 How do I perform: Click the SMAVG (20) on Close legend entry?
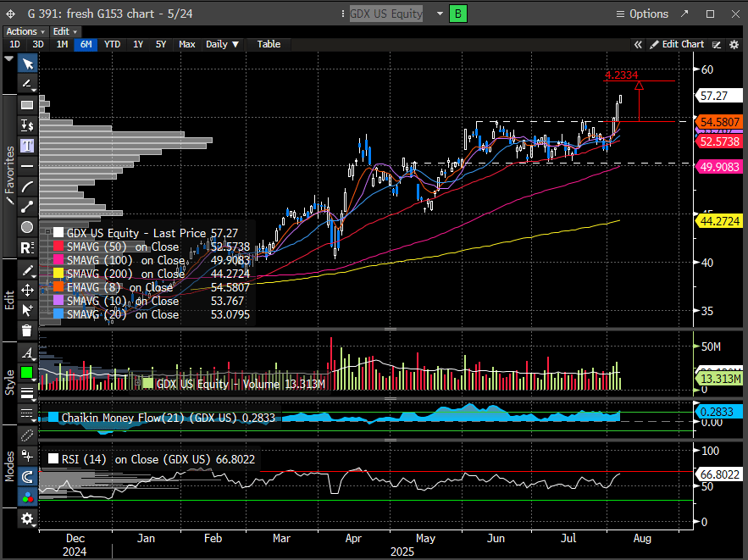coord(123,314)
